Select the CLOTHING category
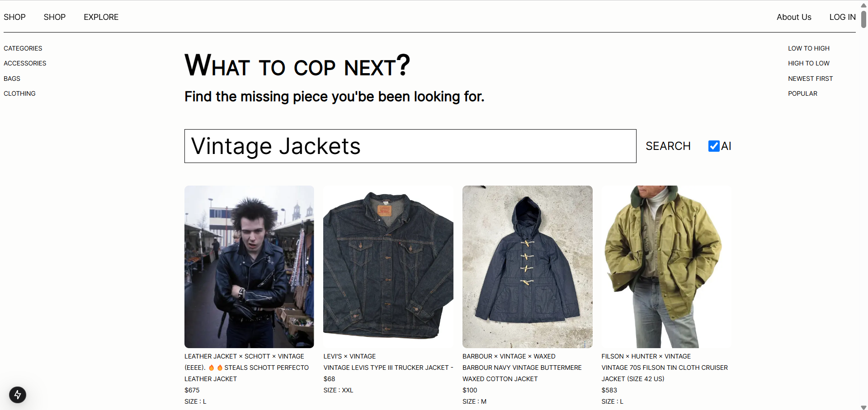This screenshot has height=410, width=868. 19,93
